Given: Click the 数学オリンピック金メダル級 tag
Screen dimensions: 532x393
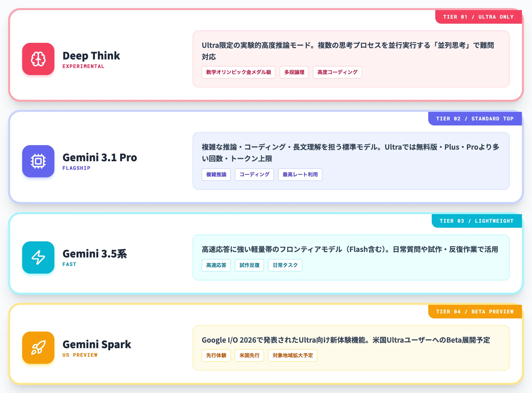Looking at the screenshot, I should 239,72.
